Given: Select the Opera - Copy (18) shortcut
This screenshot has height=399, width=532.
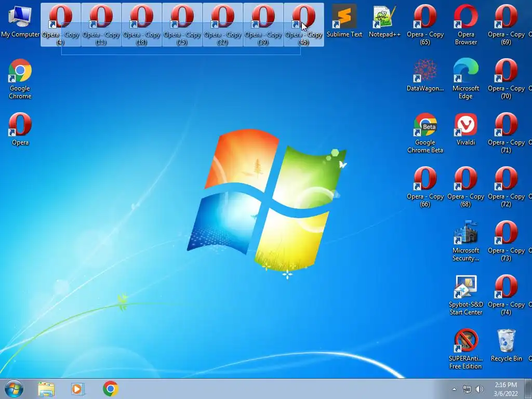Looking at the screenshot, I should 141,25.
